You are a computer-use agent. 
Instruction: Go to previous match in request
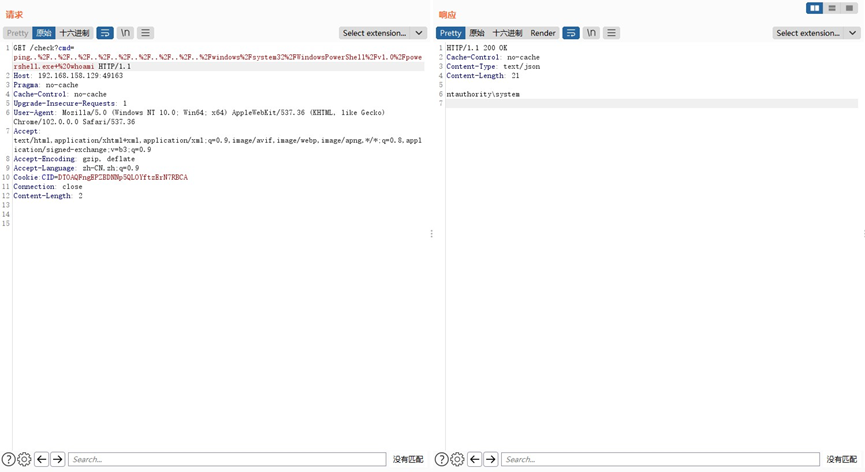coord(41,459)
